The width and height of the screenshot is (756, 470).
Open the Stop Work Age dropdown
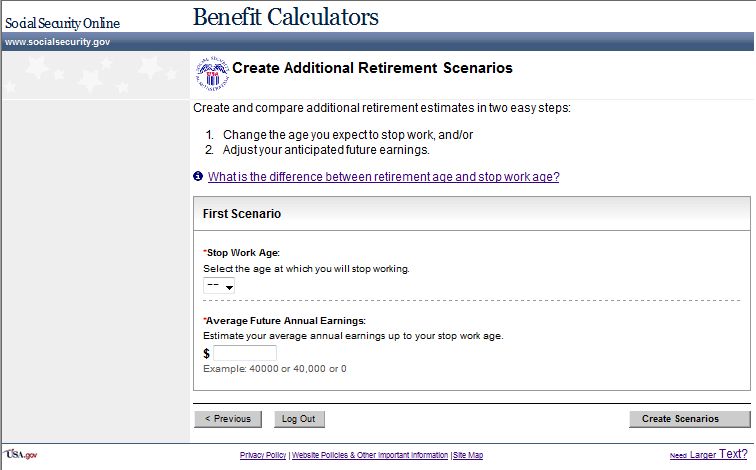(219, 286)
